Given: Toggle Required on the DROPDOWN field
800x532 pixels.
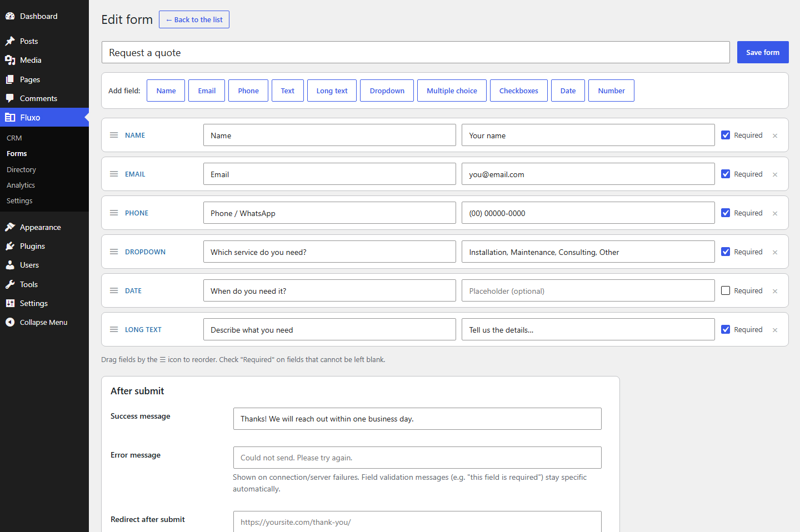Looking at the screenshot, I should click(x=726, y=252).
